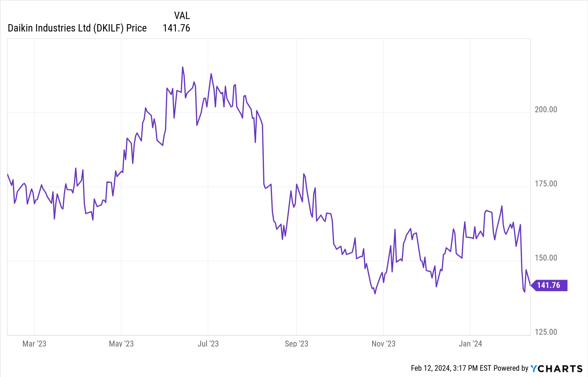Click the 175.00 y-axis label
The height and width of the screenshot is (377, 588).
click(546, 184)
